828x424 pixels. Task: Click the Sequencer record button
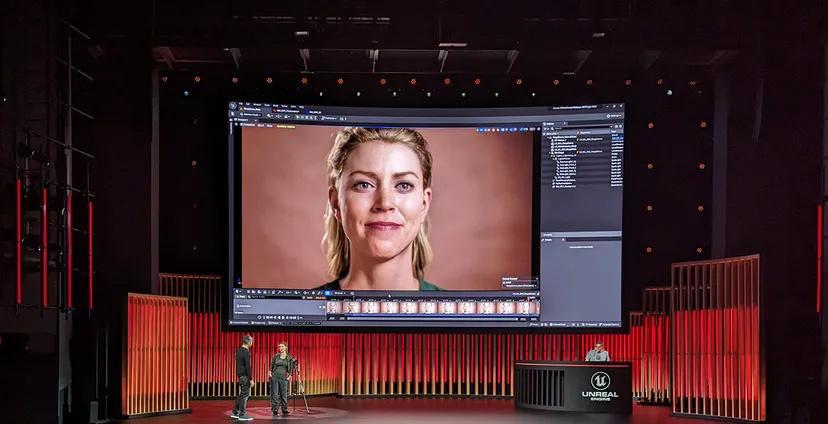259,317
